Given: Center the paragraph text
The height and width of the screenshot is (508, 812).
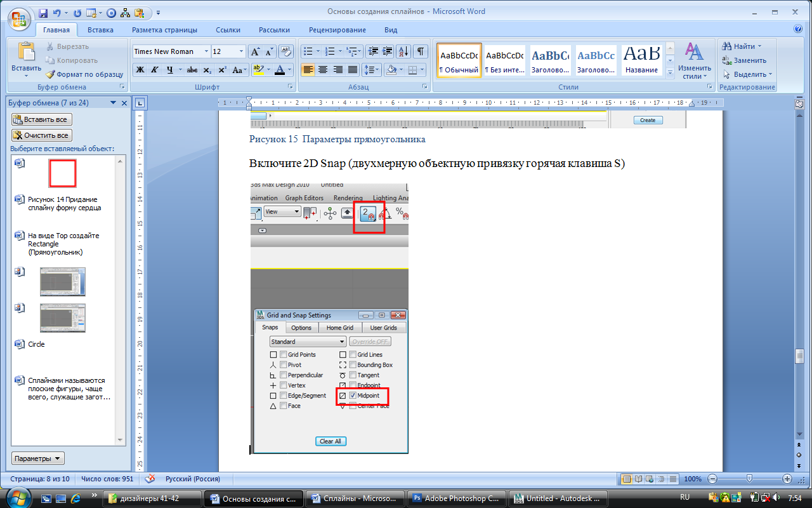Looking at the screenshot, I should (x=323, y=70).
